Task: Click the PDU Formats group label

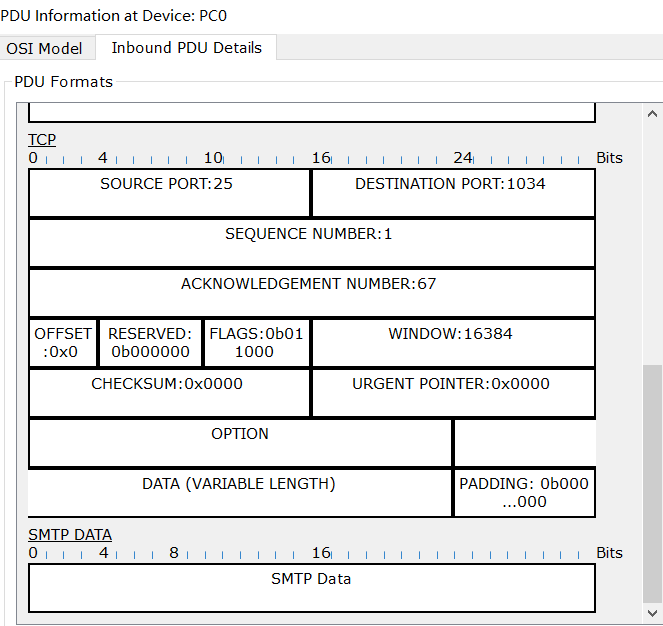Action: (63, 82)
